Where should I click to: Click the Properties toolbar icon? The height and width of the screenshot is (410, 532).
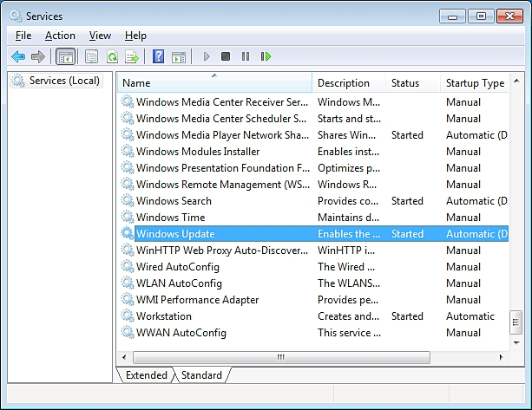coord(91,57)
